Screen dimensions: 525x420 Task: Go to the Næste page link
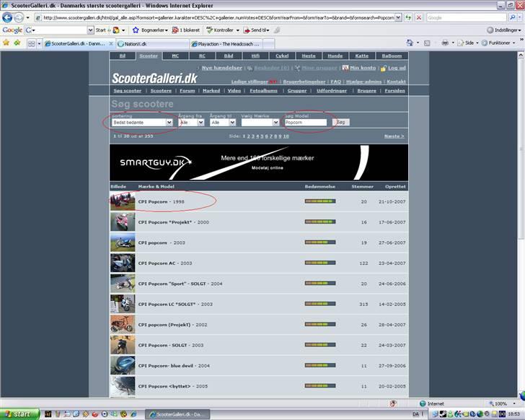click(394, 136)
